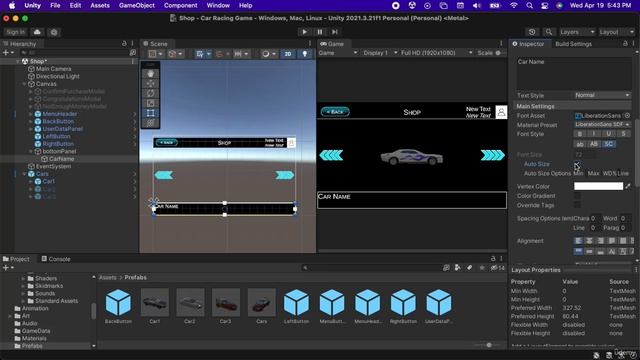Switch to the Scene tab
The image size is (640, 360).
[155, 44]
